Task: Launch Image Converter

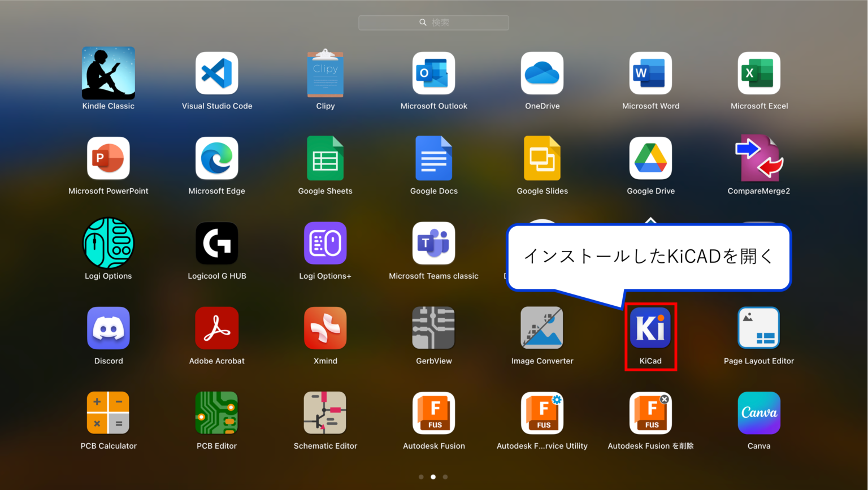Action: pos(542,328)
